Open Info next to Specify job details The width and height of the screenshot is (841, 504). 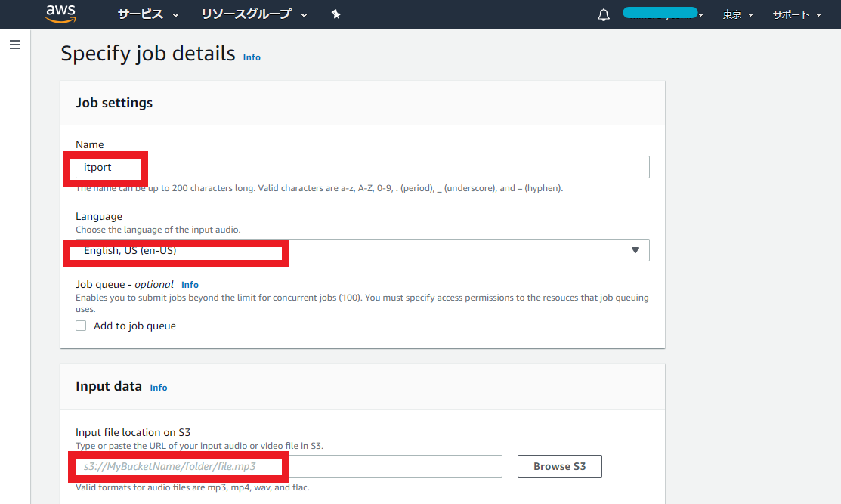252,57
